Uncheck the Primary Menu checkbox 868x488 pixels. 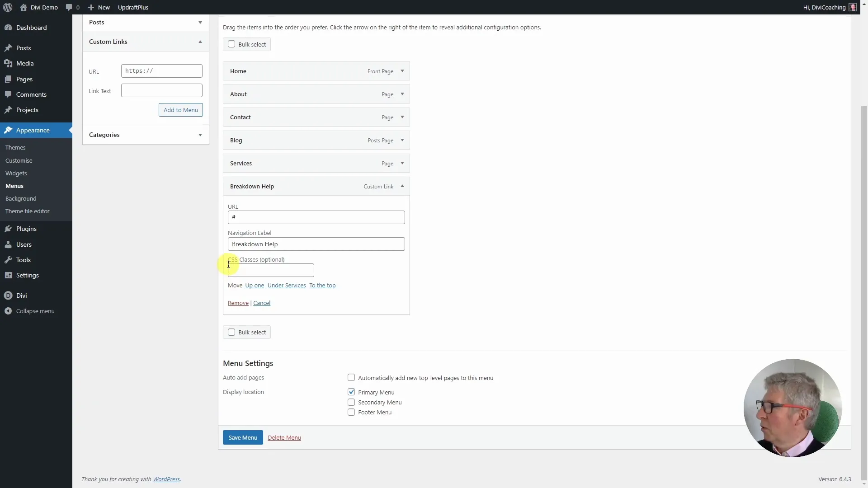(x=351, y=392)
